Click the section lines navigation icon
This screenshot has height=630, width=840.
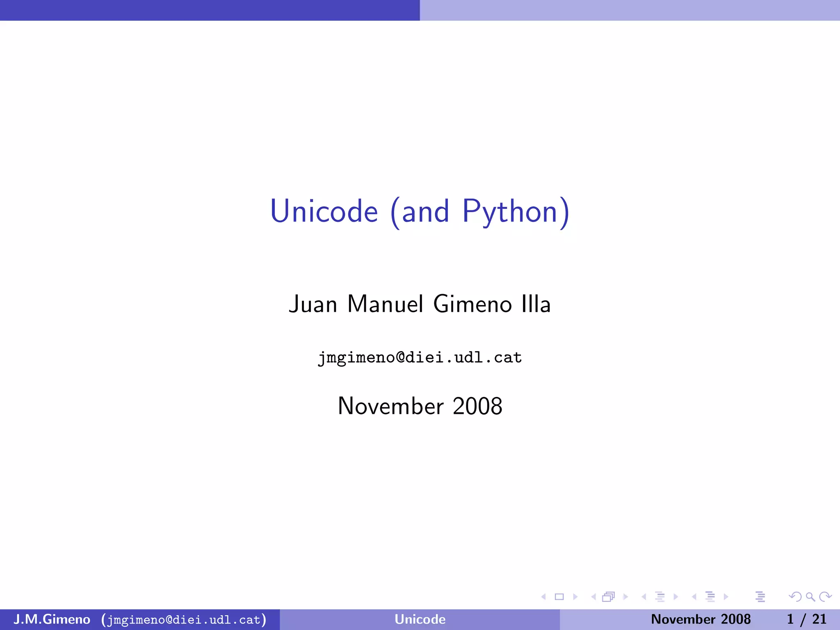710,597
